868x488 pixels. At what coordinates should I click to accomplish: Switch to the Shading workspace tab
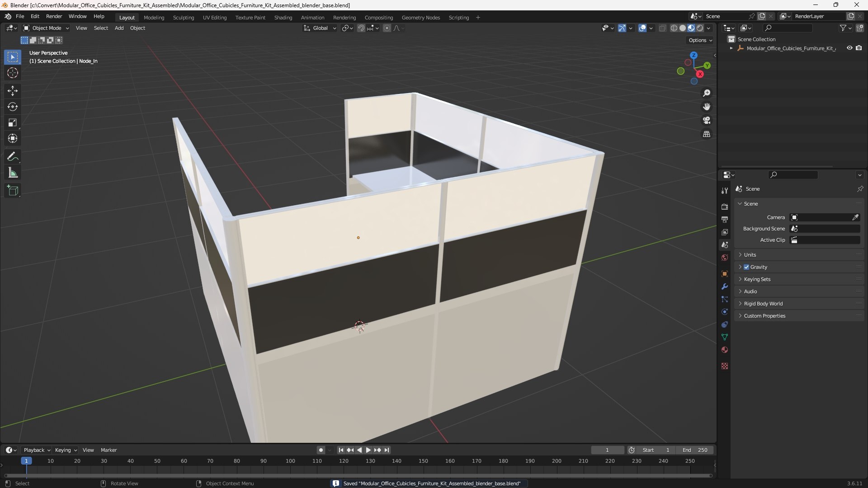point(283,18)
